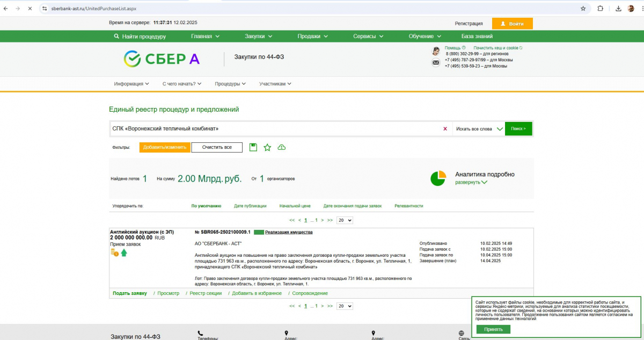This screenshot has width=644, height=340.
Task: Open the Искать все слова dropdown
Action: click(x=479, y=129)
